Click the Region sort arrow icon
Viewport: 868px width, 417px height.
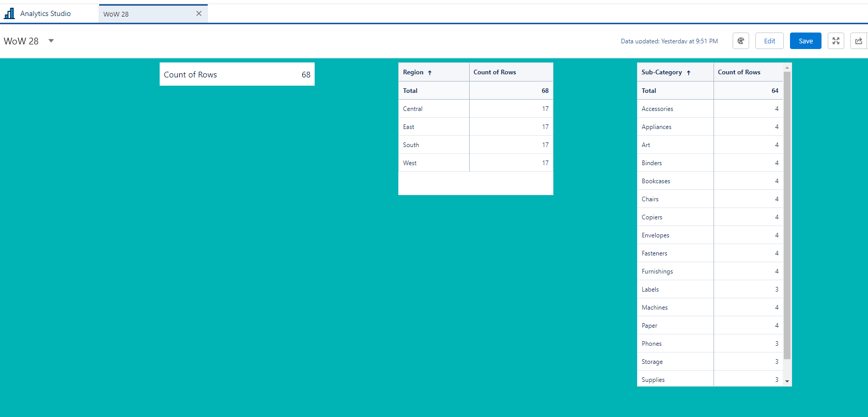tap(429, 73)
